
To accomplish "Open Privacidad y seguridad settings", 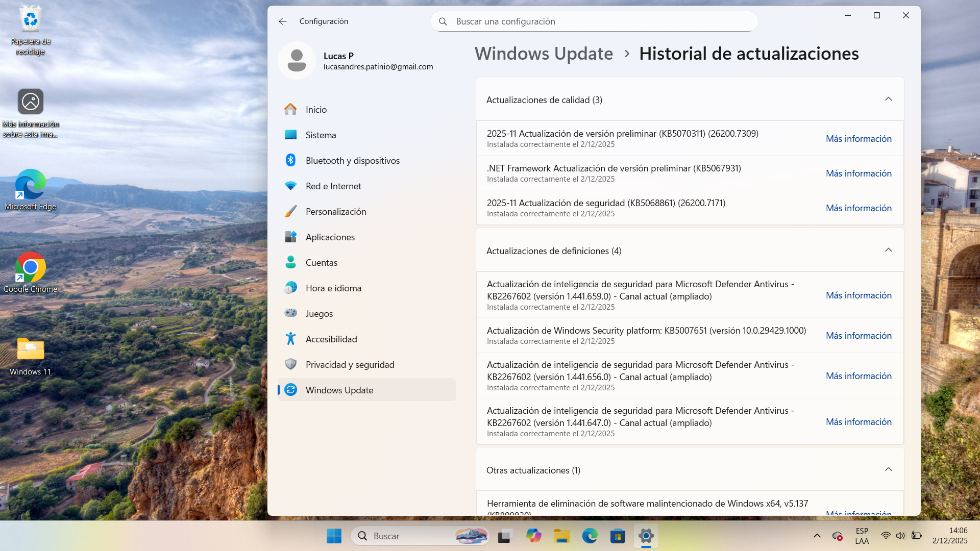I will point(350,365).
